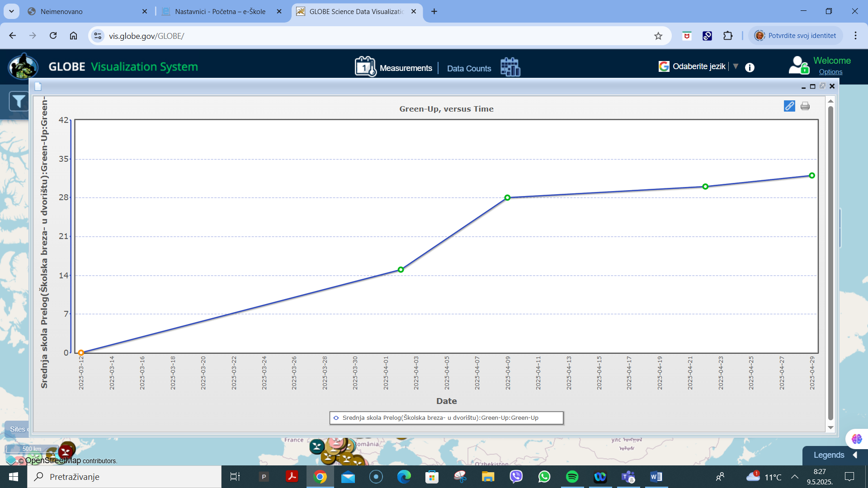Click the chart window vertical scrollbar
The width and height of the screenshot is (868, 488).
pyautogui.click(x=830, y=262)
